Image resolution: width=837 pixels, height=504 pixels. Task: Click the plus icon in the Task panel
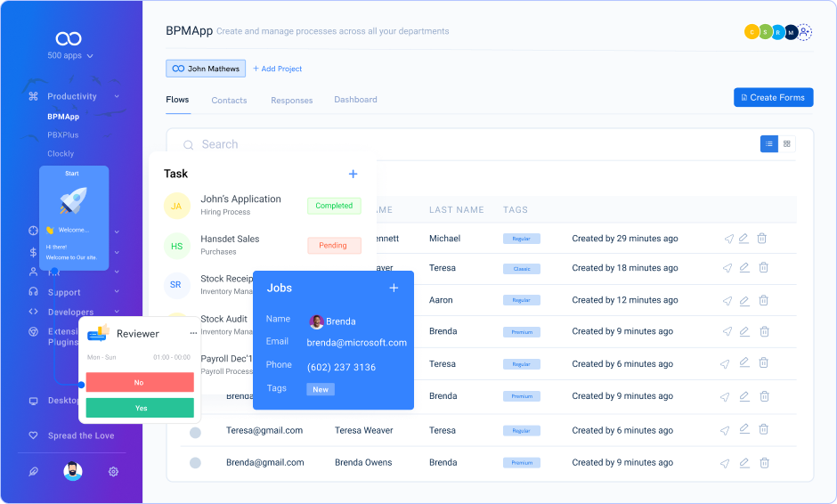click(353, 175)
